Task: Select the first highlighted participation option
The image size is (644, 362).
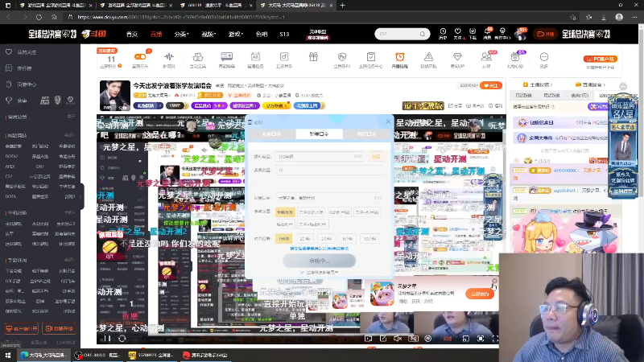Action: click(285, 212)
